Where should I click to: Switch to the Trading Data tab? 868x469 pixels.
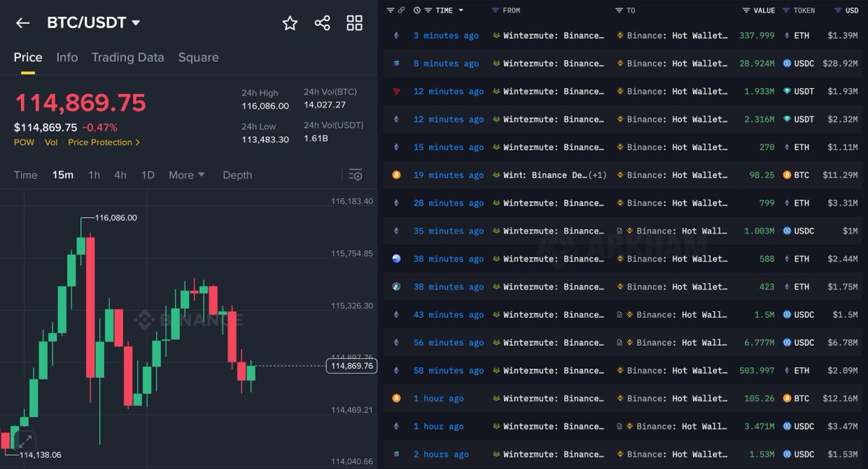tap(128, 57)
